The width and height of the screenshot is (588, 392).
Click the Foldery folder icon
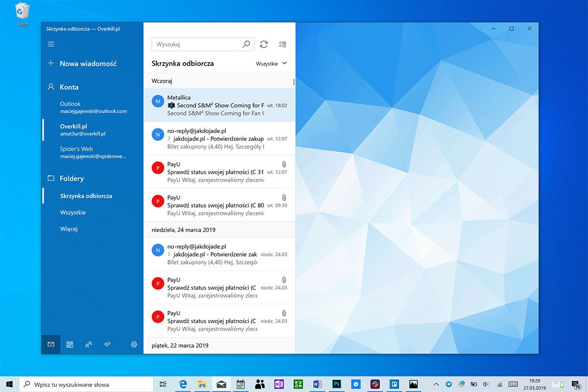coord(51,178)
